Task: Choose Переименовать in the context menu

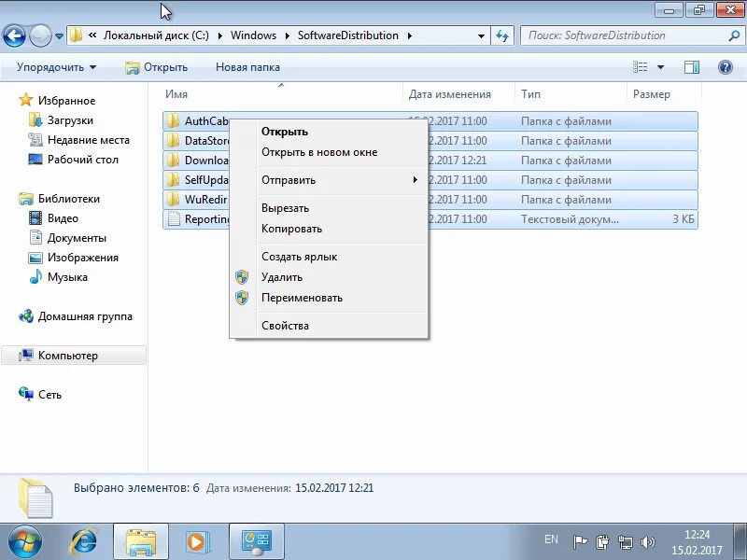Action: (329, 298)
